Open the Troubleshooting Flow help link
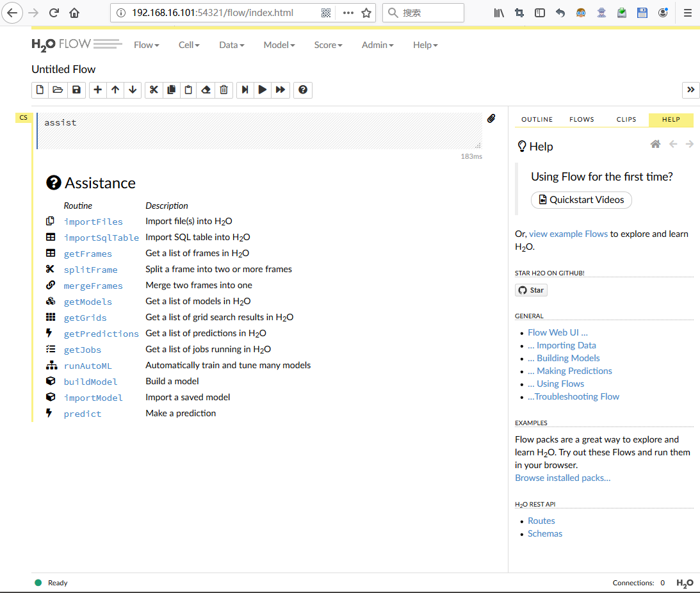This screenshot has width=700, height=593. point(573,396)
